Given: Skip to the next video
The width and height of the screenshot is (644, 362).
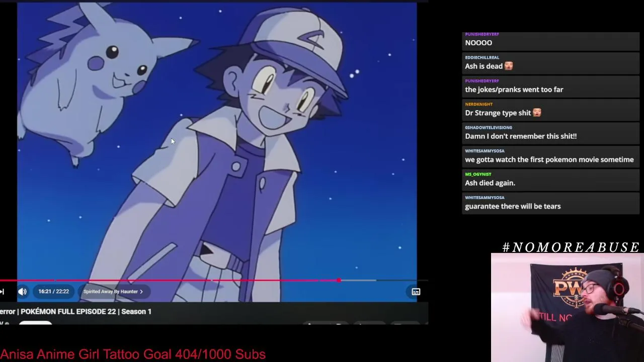Looking at the screenshot, I should pos(2,292).
